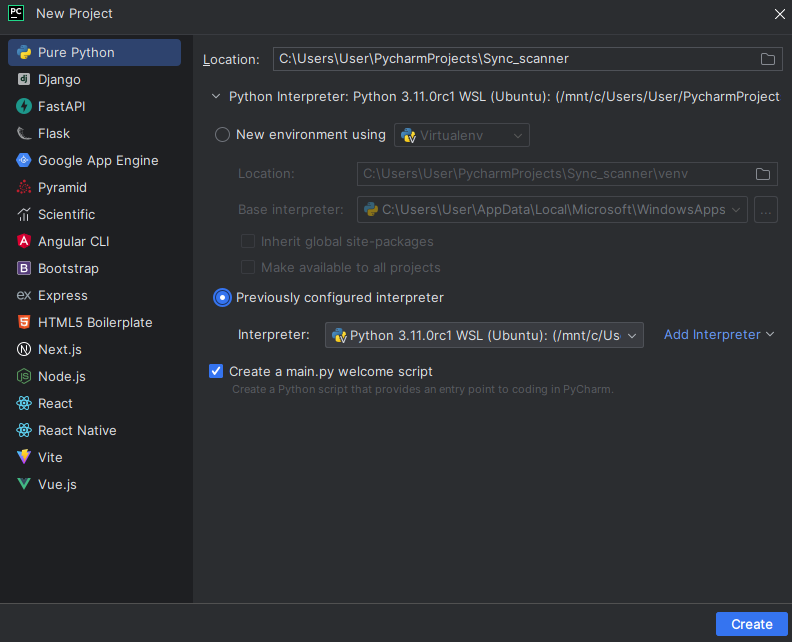The height and width of the screenshot is (642, 792).
Task: Close the New Project dialog
Action: pyautogui.click(x=780, y=14)
